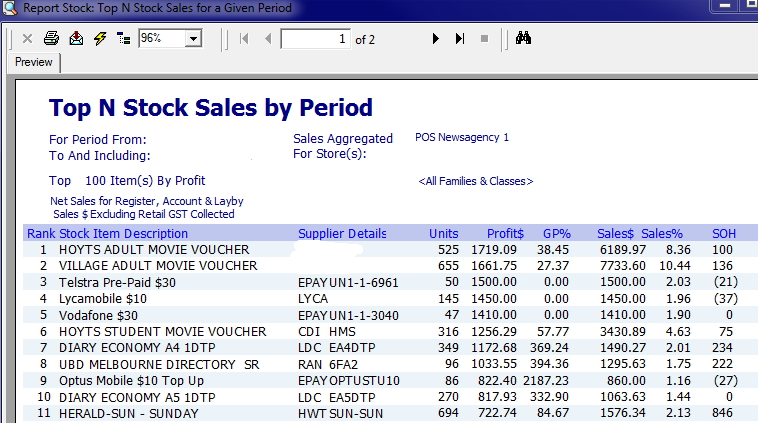Image resolution: width=758 pixels, height=423 pixels.
Task: Click the export report icon
Action: pyautogui.click(x=76, y=38)
